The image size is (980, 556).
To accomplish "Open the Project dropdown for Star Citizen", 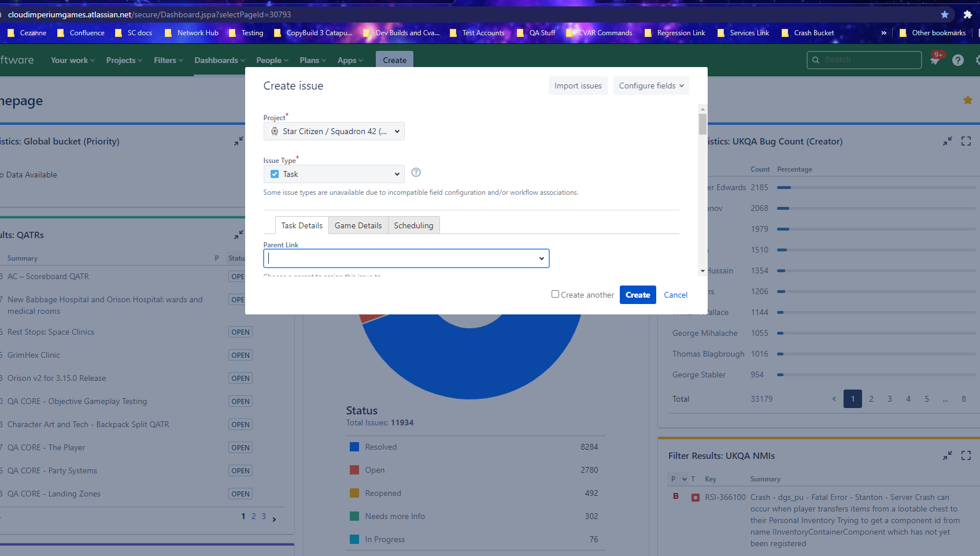I will [334, 131].
